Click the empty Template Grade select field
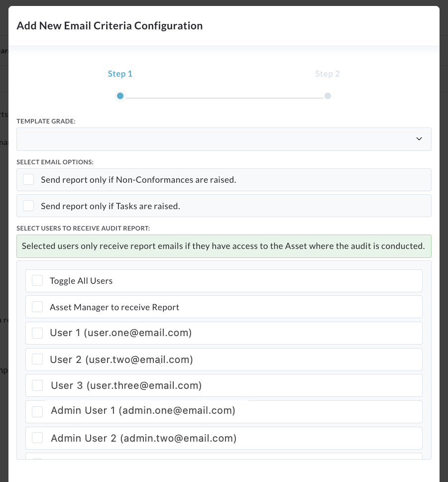This screenshot has width=448, height=482. tap(224, 139)
